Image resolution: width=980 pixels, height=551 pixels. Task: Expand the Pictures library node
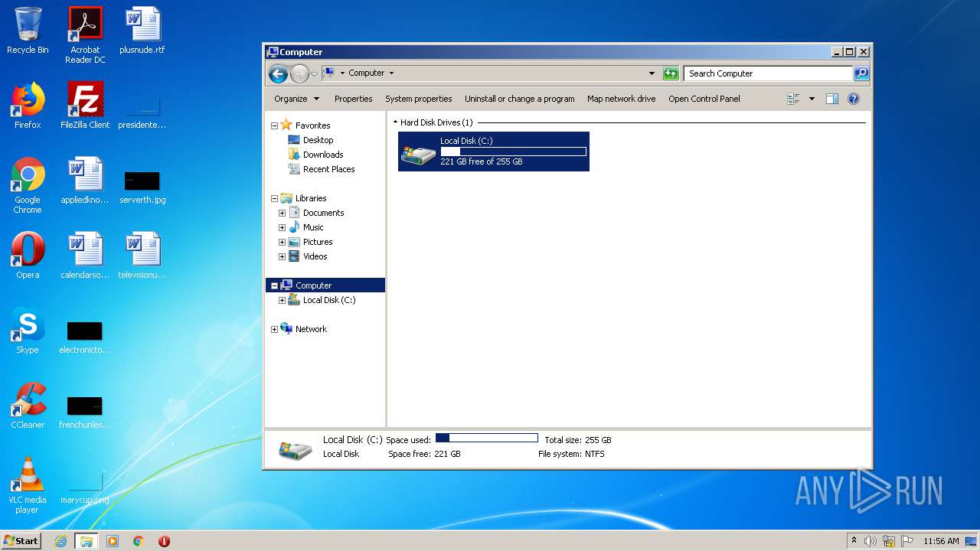click(283, 242)
